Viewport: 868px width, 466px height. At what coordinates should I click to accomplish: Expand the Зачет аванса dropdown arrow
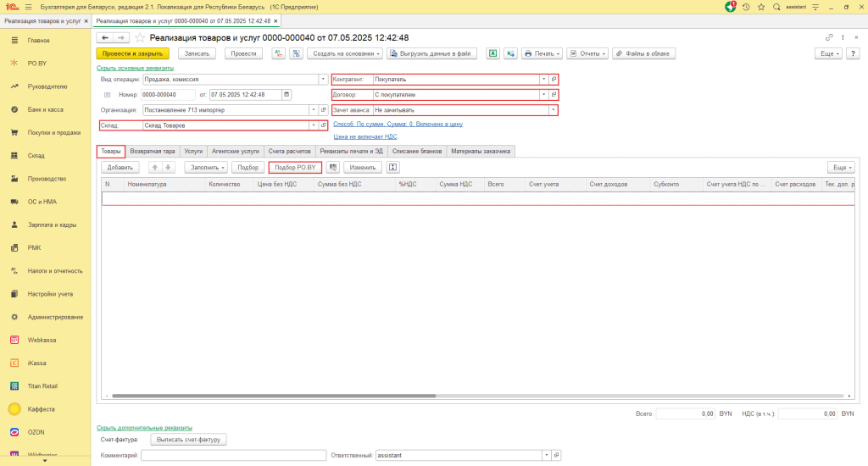pyautogui.click(x=553, y=110)
